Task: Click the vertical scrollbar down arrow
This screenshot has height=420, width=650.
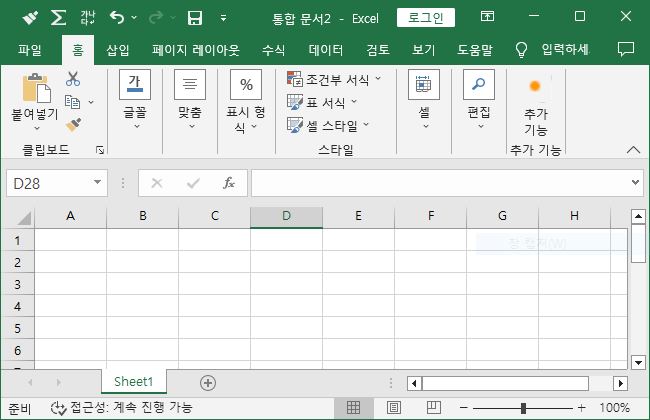Action: (x=638, y=363)
